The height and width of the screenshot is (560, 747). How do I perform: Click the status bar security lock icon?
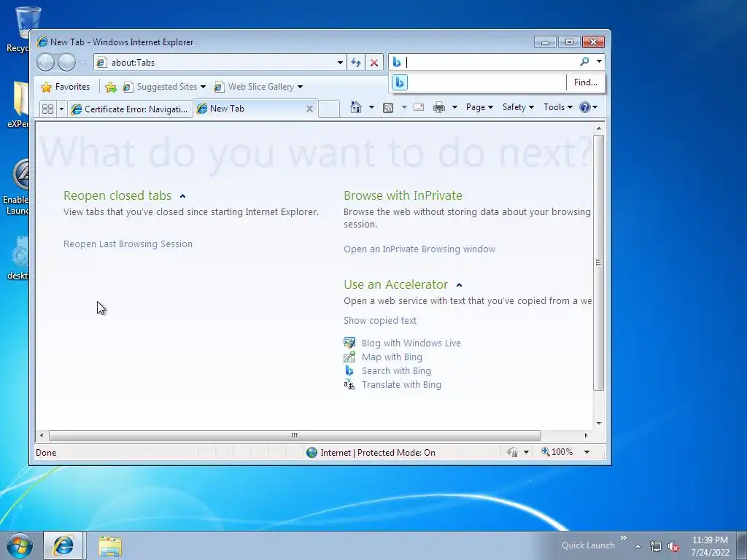513,452
